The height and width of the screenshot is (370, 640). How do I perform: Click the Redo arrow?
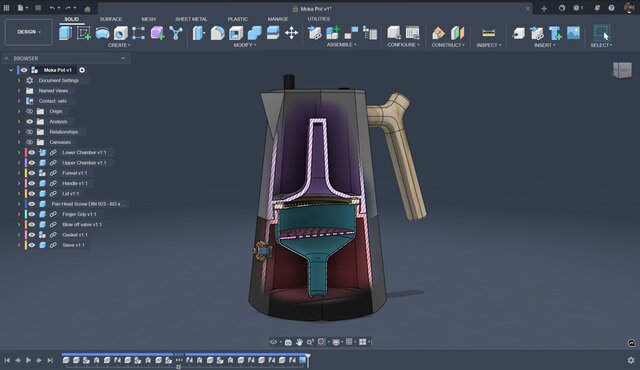pos(68,8)
